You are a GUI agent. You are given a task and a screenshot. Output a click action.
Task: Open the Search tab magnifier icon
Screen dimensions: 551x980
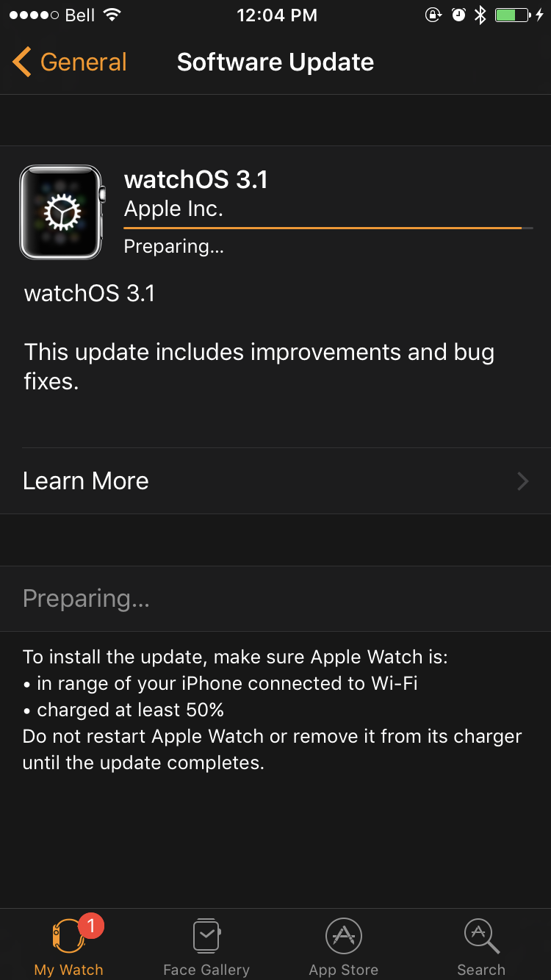tap(482, 936)
